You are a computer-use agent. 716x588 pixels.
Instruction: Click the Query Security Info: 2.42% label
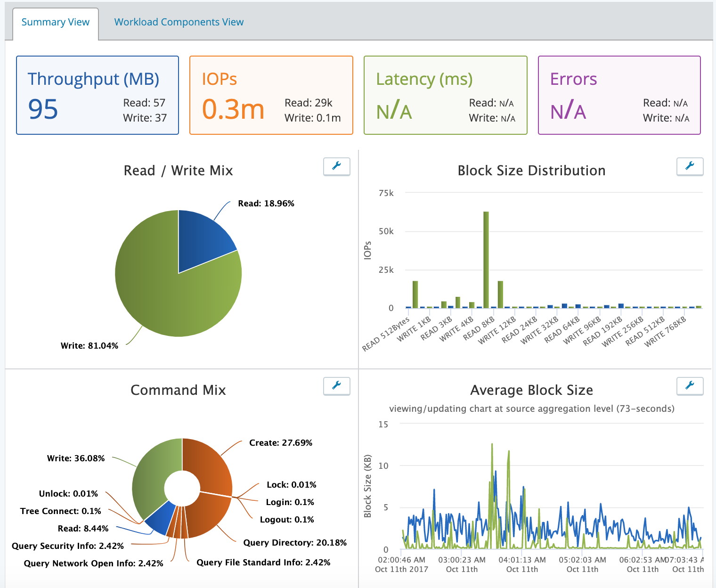coord(68,546)
